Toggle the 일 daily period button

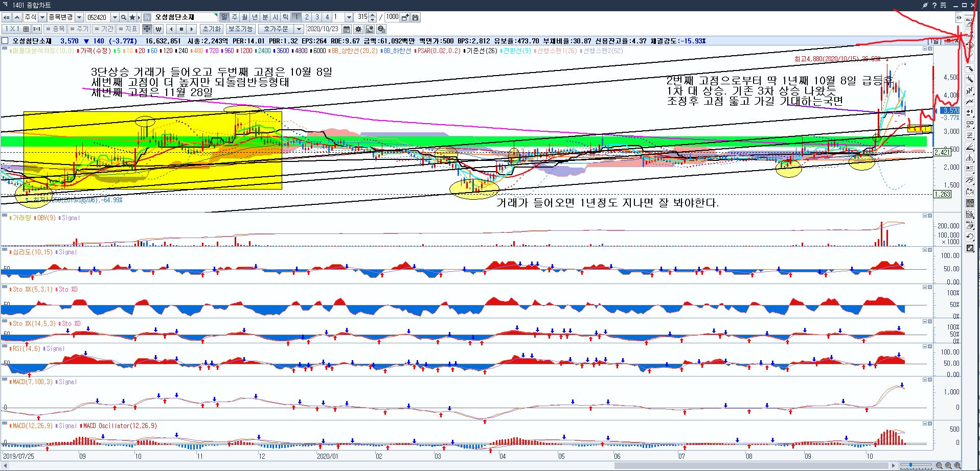(224, 17)
